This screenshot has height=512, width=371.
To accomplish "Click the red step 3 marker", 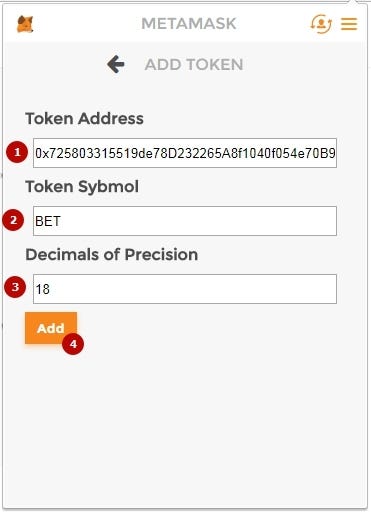I will [x=15, y=287].
